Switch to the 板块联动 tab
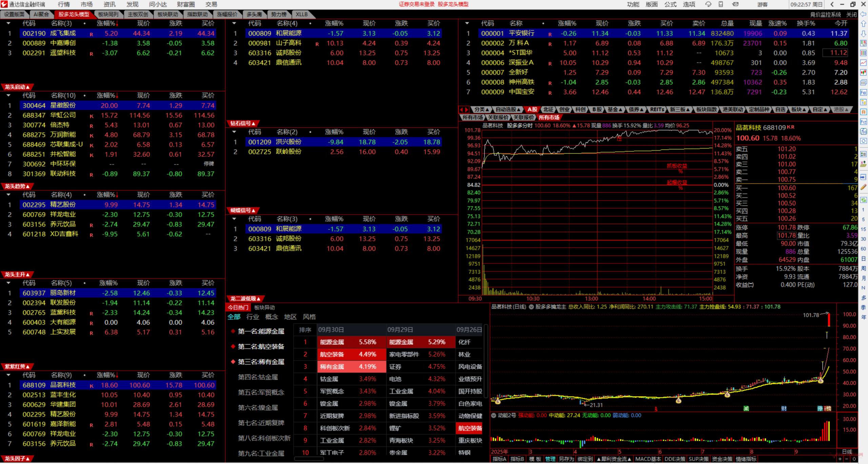Screen dimensions: 868x464 click(167, 14)
